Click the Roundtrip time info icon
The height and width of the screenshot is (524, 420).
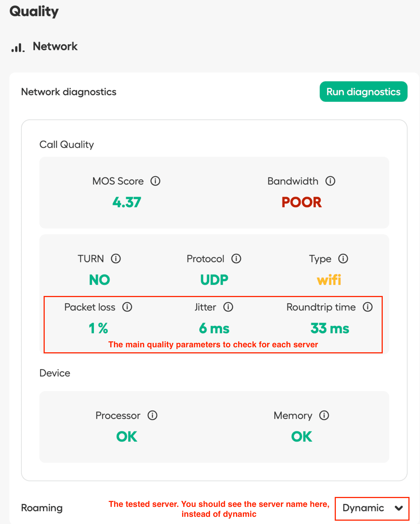pyautogui.click(x=368, y=307)
